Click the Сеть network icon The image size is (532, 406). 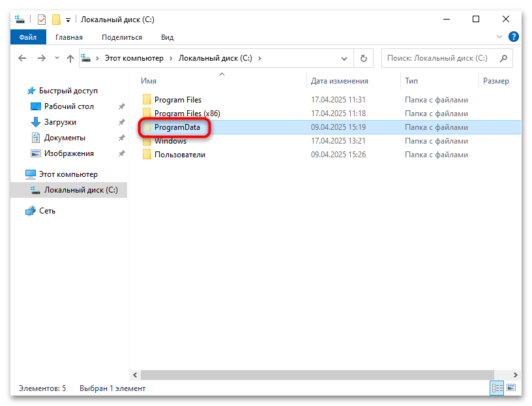pyautogui.click(x=30, y=211)
